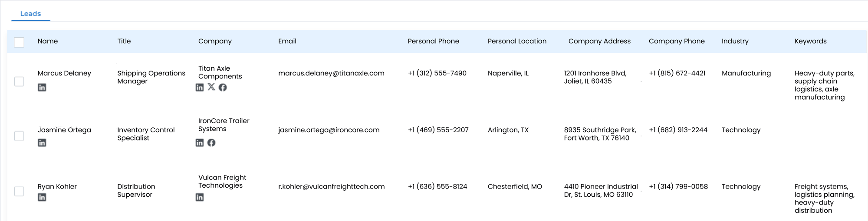Open IronCore Trailer Systems Facebook icon
Screen dimensions: 868x221
211,143
